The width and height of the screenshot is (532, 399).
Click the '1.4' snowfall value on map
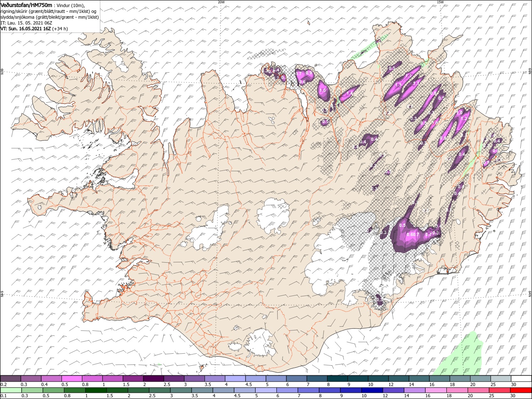349,93
